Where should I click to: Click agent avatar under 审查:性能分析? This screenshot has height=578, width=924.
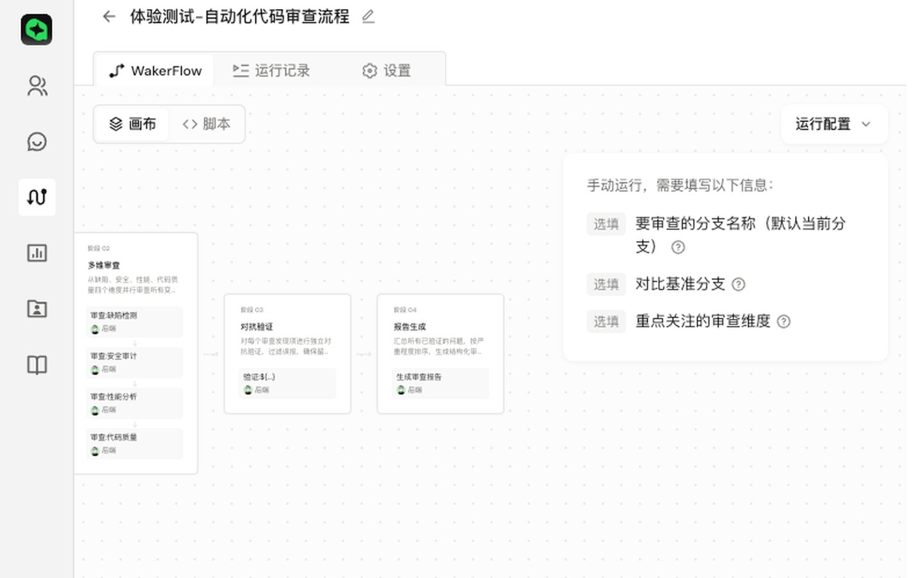click(x=95, y=410)
